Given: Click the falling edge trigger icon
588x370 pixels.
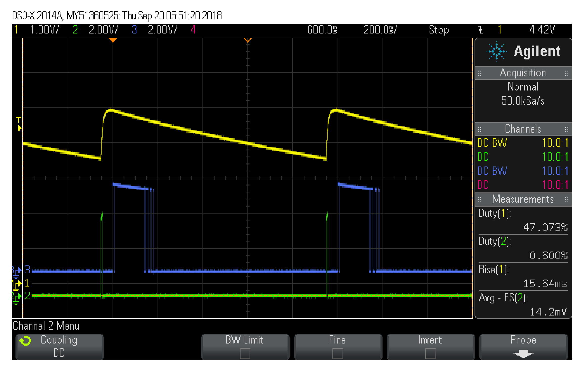Looking at the screenshot, I should tap(480, 30).
